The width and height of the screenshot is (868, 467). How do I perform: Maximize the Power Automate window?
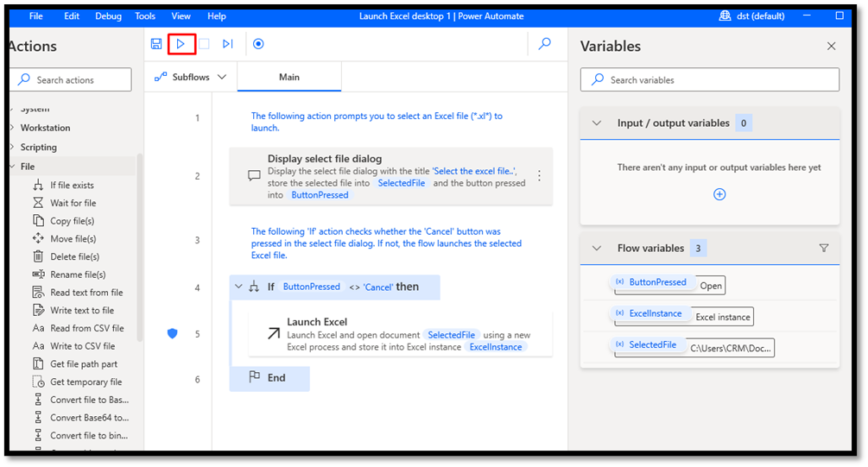[839, 16]
